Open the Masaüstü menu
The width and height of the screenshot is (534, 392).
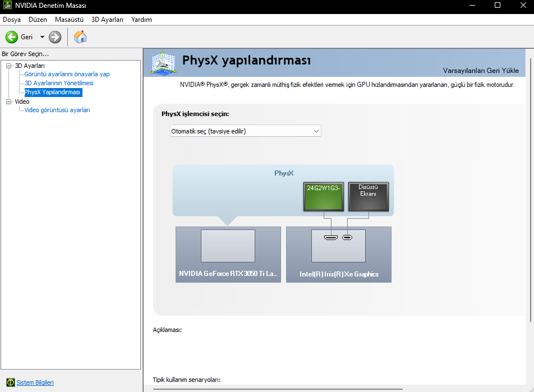click(69, 20)
